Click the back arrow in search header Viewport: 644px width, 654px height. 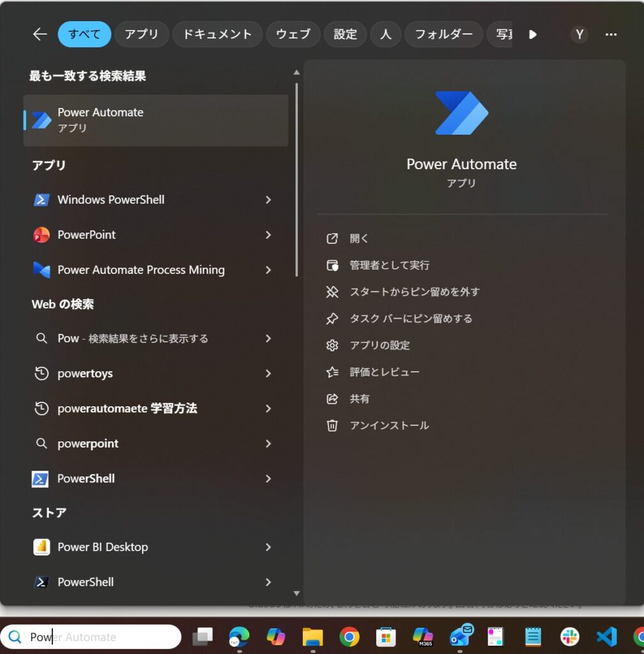click(40, 34)
